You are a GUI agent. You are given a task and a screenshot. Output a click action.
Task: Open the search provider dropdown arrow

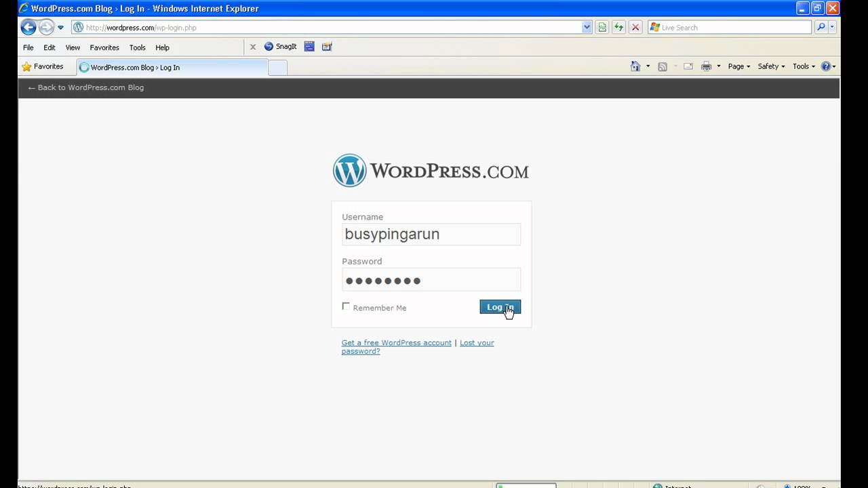(833, 28)
